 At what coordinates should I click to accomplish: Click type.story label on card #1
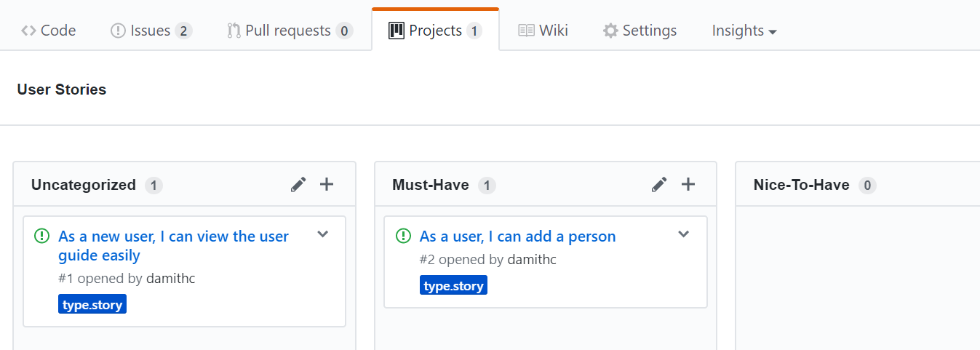(92, 304)
